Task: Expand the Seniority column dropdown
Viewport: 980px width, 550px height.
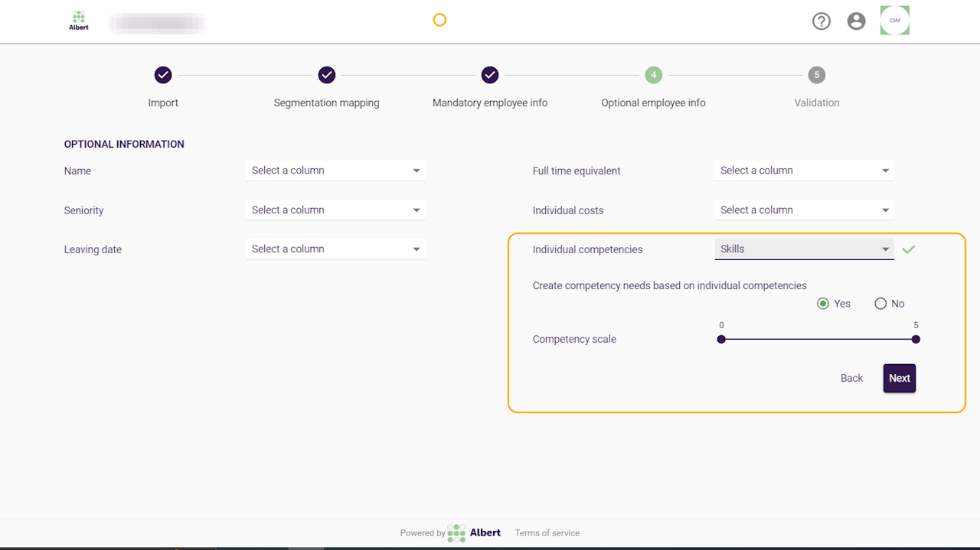Action: click(x=335, y=210)
